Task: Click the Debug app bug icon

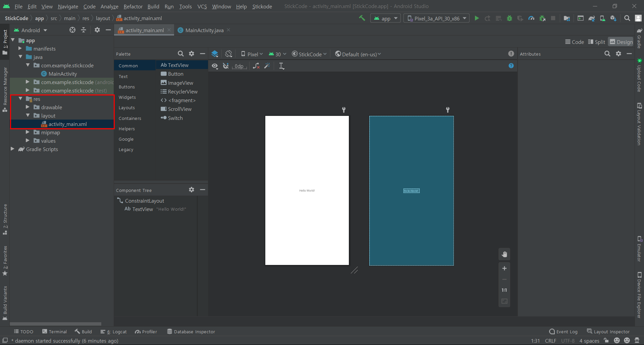Action: (509, 18)
